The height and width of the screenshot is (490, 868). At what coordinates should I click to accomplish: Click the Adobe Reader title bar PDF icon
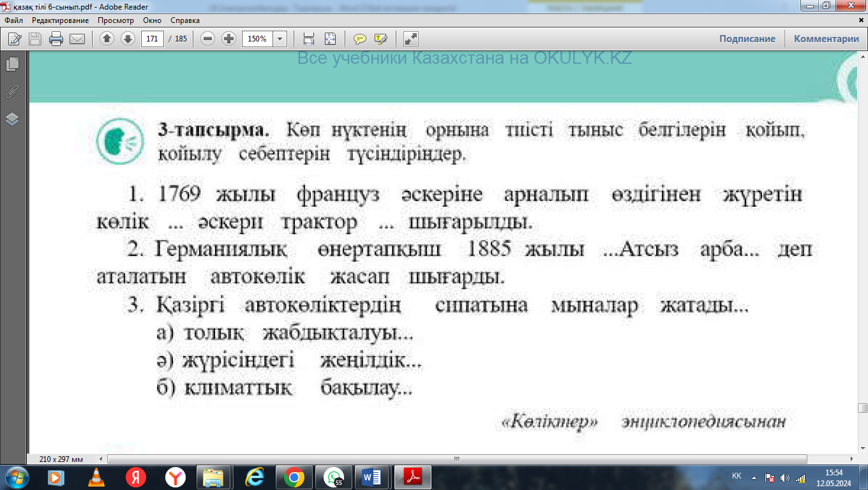point(6,6)
